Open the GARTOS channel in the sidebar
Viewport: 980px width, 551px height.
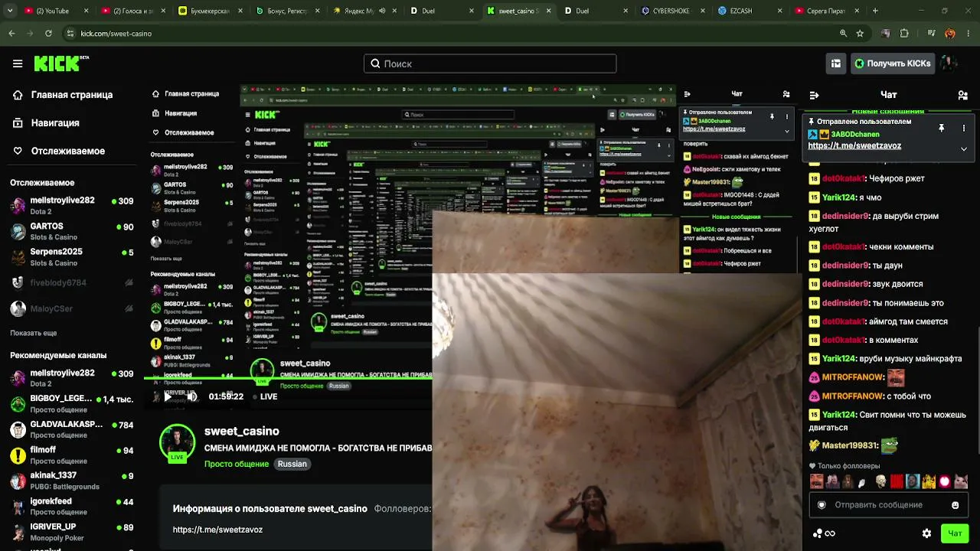72,231
